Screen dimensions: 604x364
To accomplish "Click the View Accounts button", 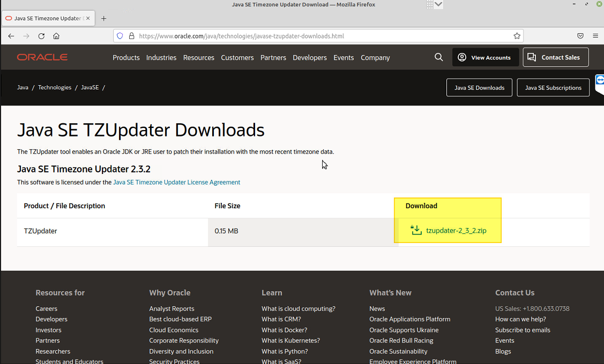I will tap(486, 57).
